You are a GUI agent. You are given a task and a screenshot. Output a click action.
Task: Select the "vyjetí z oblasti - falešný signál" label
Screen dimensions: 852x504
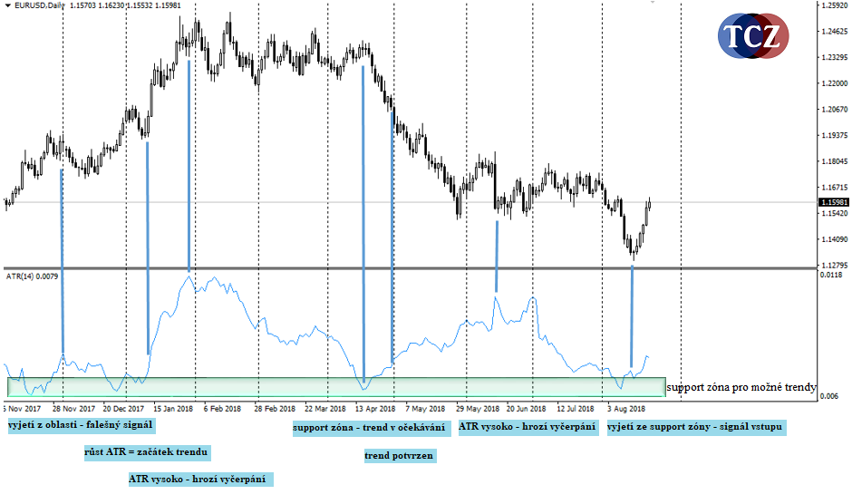tap(80, 424)
